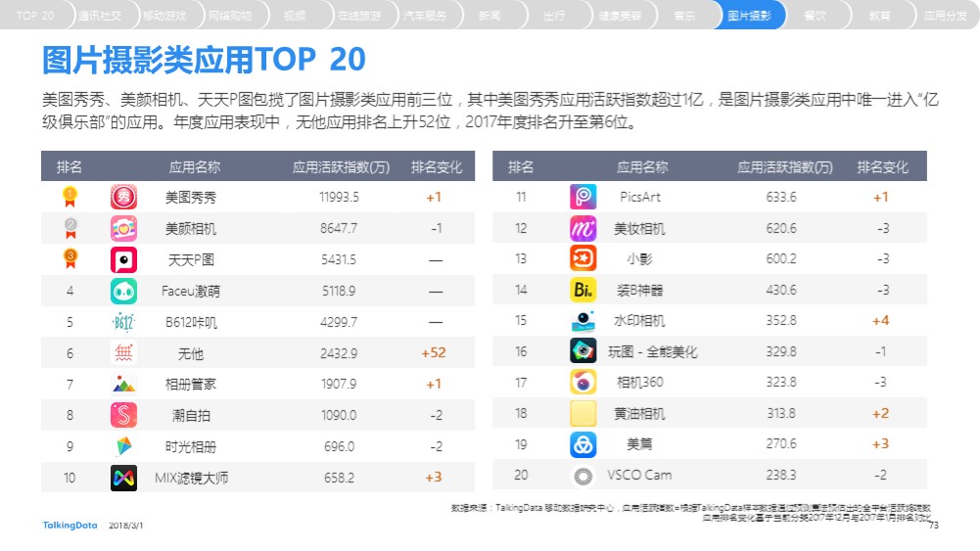Click the 黄油相机 app icon

point(583,414)
